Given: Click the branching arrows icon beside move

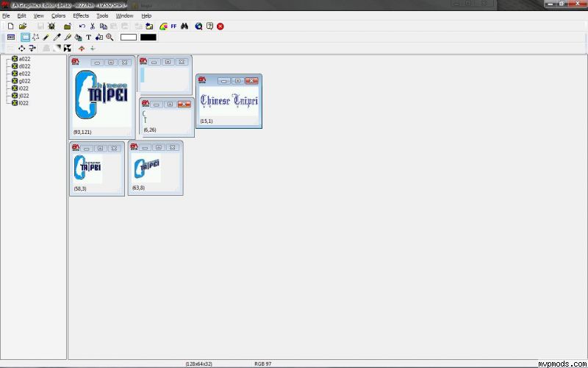Looking at the screenshot, I should click(x=32, y=48).
